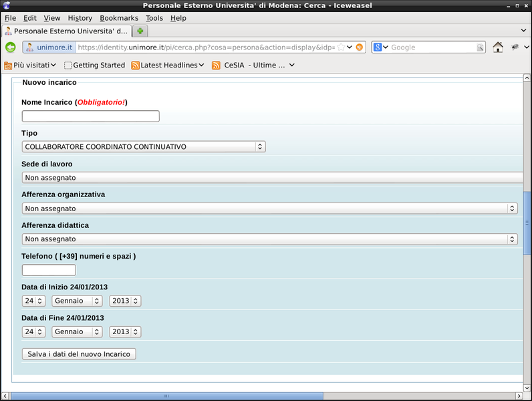This screenshot has height=401, width=532.
Task: Click Salva i dati del nuovo Incarico
Action: 79,354
